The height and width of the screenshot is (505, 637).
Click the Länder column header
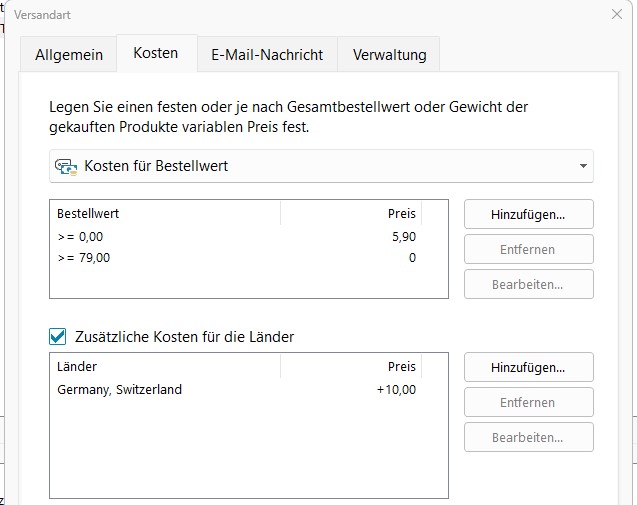165,367
